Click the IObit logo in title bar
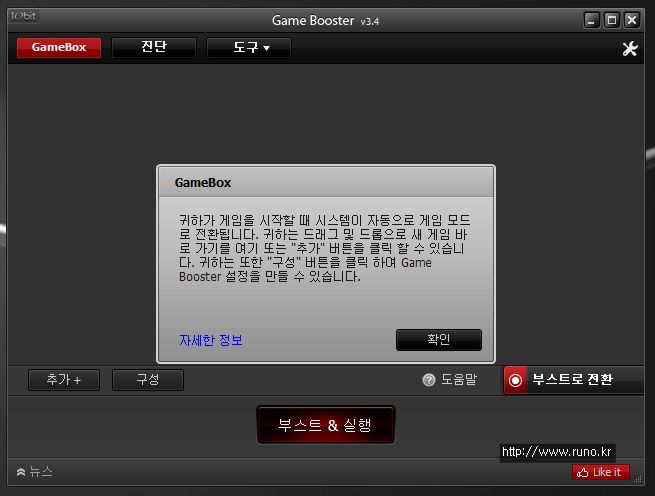 pyautogui.click(x=23, y=16)
